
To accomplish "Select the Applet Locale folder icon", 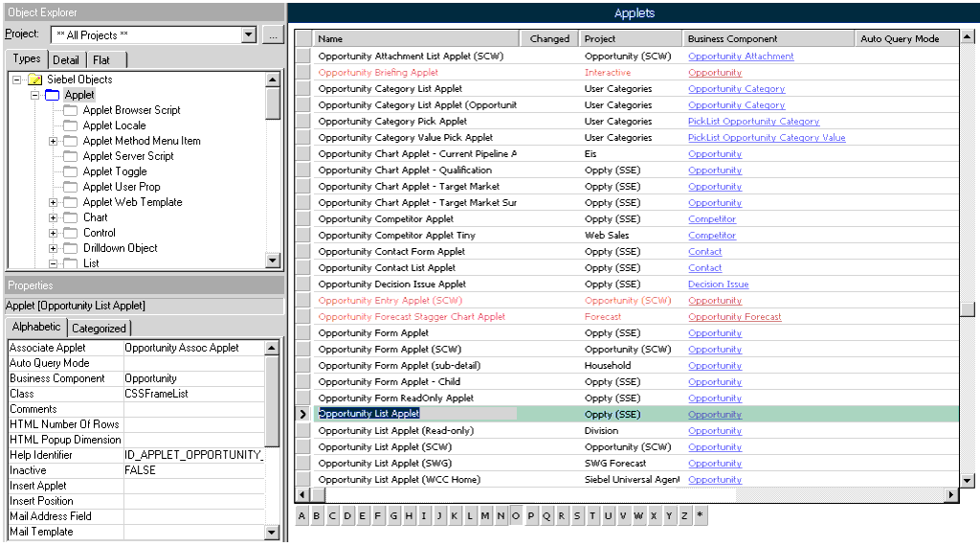I will (x=71, y=125).
